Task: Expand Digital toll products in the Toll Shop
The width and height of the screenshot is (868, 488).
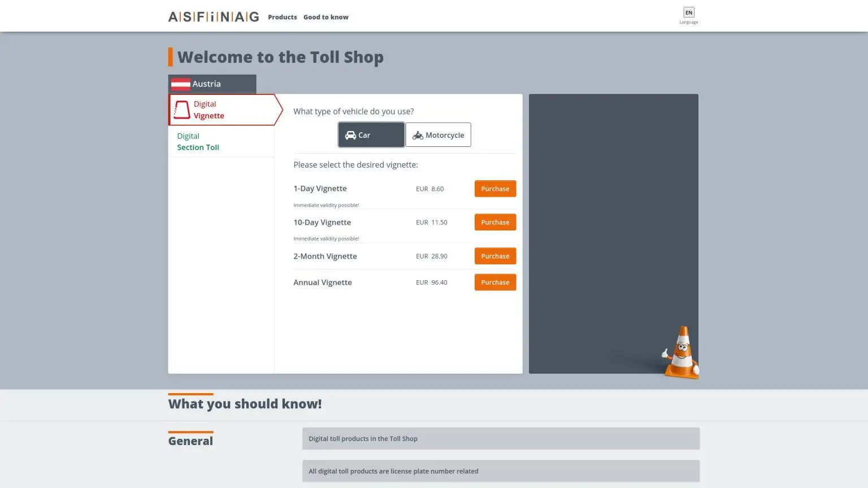Action: (500, 439)
